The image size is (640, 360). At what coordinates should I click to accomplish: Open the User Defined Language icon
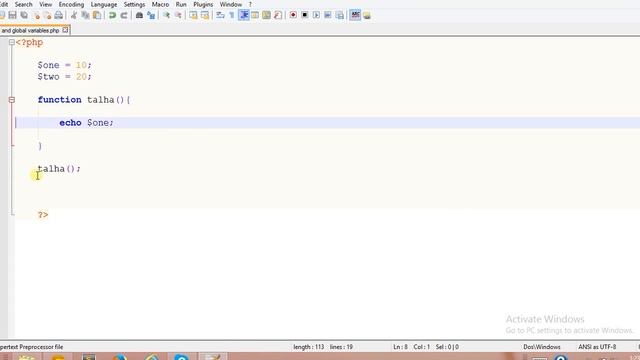point(255,15)
